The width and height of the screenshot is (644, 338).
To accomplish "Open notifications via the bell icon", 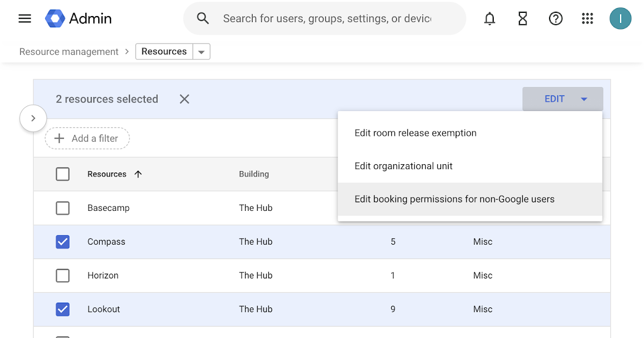I will click(x=489, y=18).
